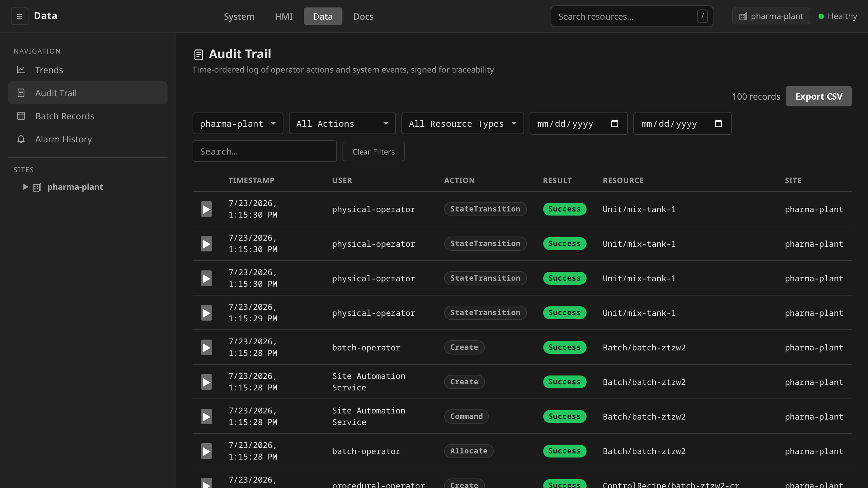Click the RESULT column header
The height and width of the screenshot is (488, 868).
click(557, 180)
